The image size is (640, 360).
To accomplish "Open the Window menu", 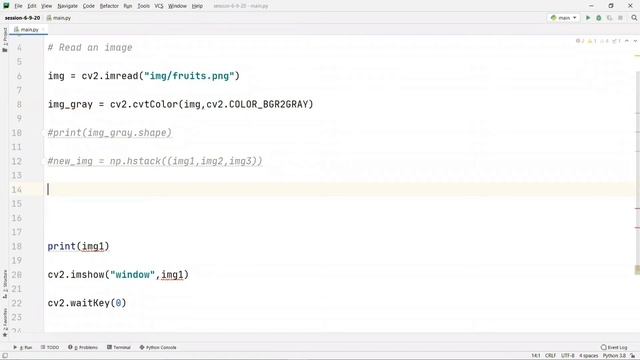I will 177,6.
